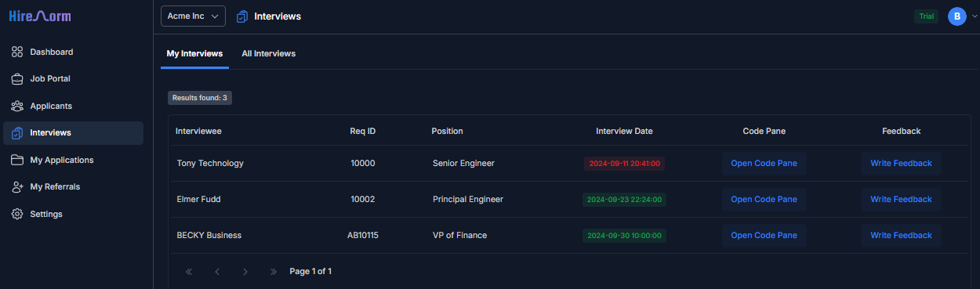Open Code Pane for BECKY Business
The width and height of the screenshot is (980, 289).
(x=764, y=236)
